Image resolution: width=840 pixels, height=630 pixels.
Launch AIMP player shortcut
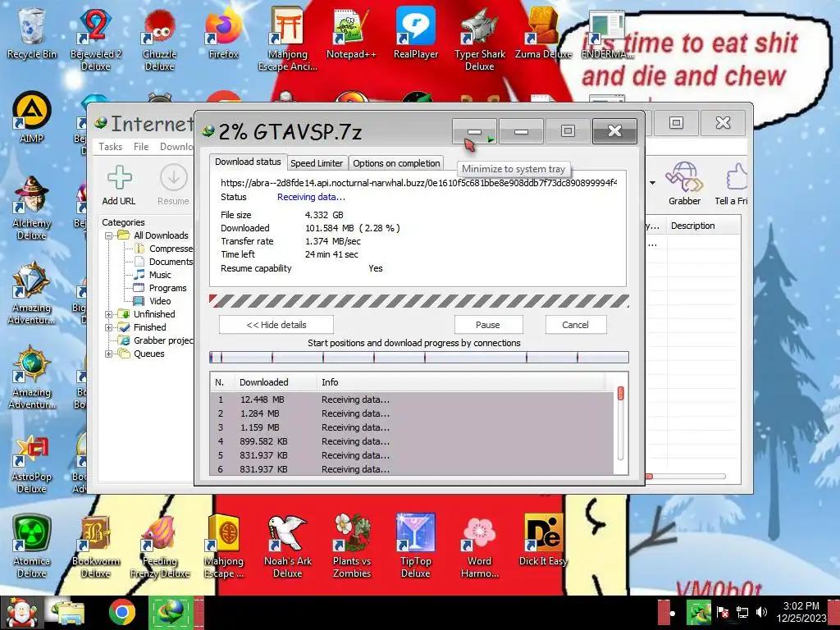click(31, 116)
